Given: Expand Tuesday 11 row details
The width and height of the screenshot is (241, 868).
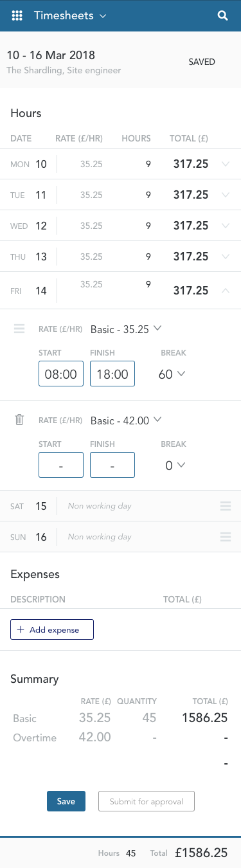Looking at the screenshot, I should pyautogui.click(x=225, y=195).
